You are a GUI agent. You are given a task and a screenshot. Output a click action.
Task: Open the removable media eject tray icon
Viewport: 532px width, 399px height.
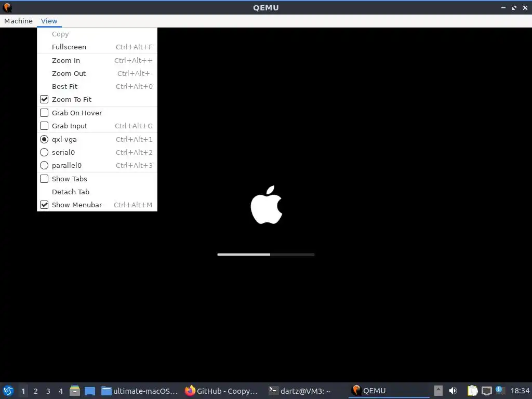click(x=438, y=391)
